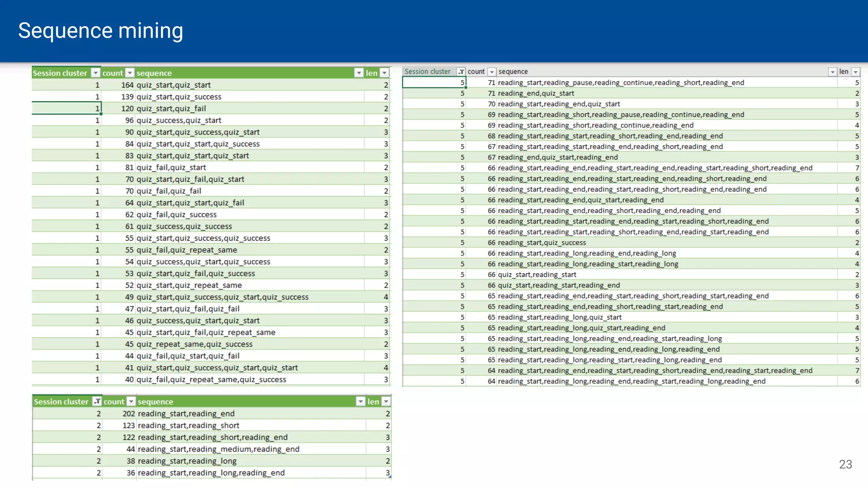
Task: Select 'quiz_fail,quiz_repeat_same,quiz_success' cell
Action: pyautogui.click(x=250, y=380)
